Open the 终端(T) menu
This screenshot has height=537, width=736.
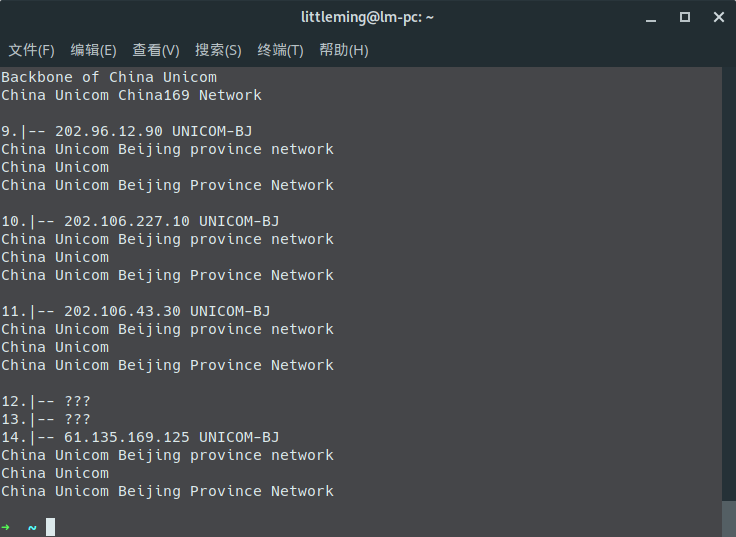[x=280, y=50]
